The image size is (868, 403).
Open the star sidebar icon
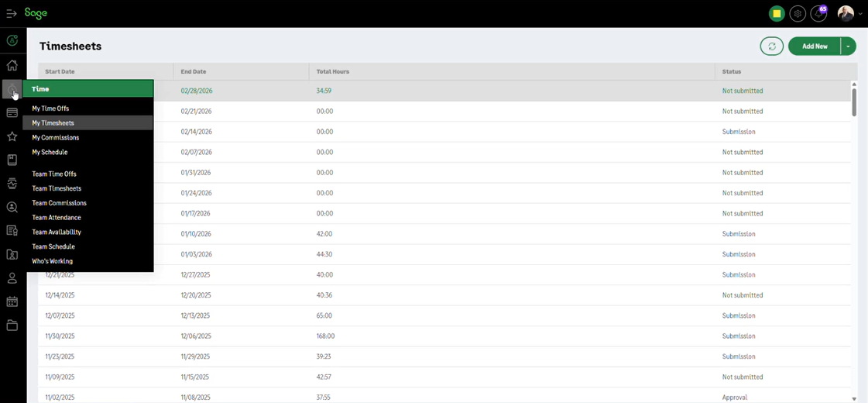click(x=12, y=136)
